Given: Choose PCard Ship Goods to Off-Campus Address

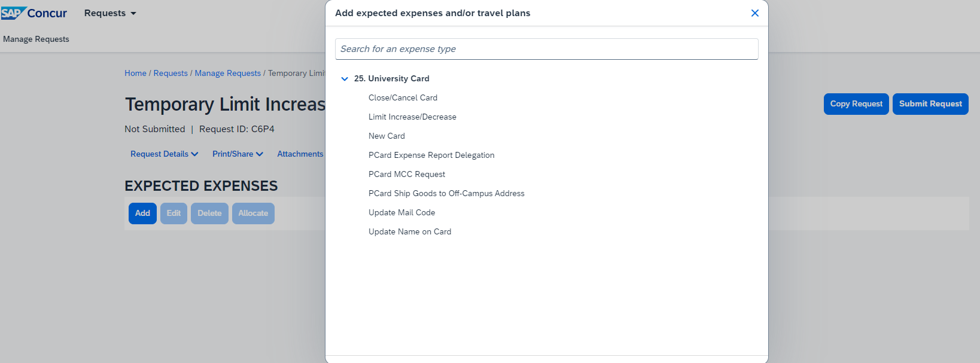Looking at the screenshot, I should 446,194.
